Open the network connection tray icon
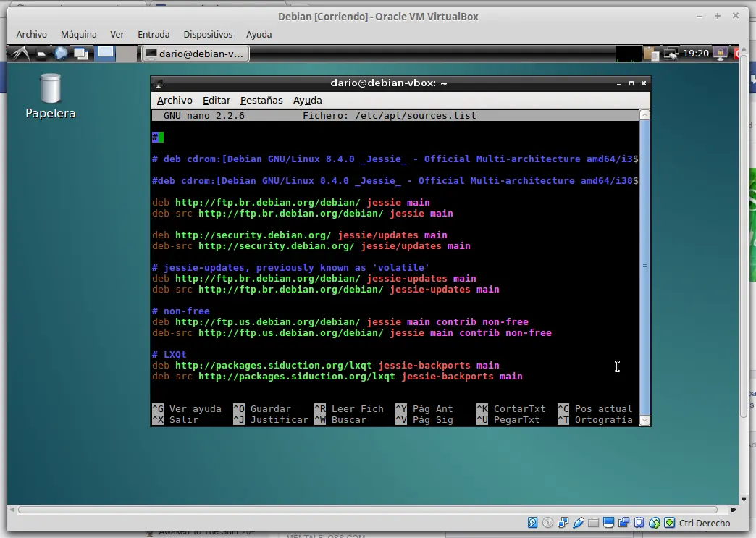Viewport: 756px width, 538px height. 671,54
